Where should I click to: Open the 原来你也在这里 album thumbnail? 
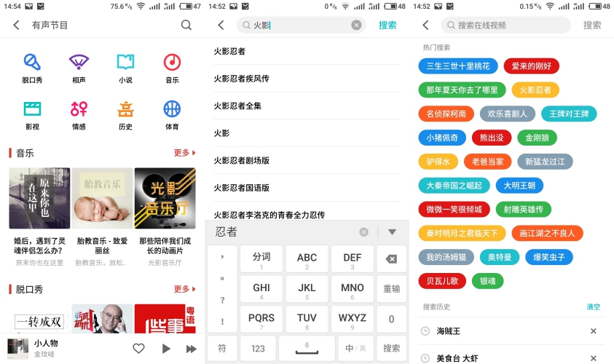coord(39,198)
